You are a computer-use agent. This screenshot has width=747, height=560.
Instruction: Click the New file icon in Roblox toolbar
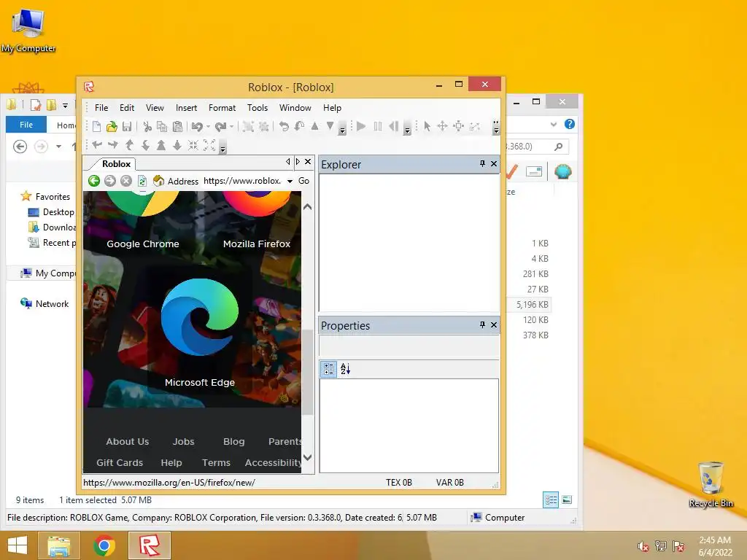pyautogui.click(x=97, y=126)
